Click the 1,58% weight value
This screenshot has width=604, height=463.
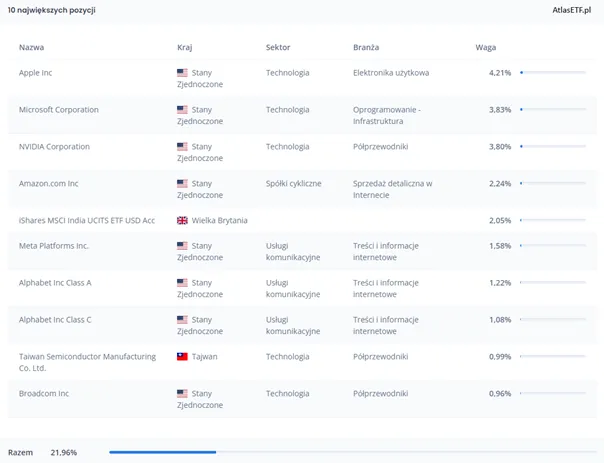pyautogui.click(x=500, y=246)
